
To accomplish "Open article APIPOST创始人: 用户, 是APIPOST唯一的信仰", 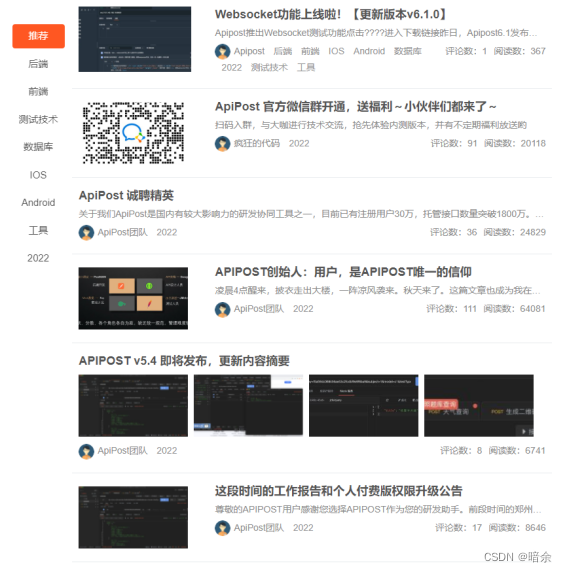I will click(x=343, y=272).
